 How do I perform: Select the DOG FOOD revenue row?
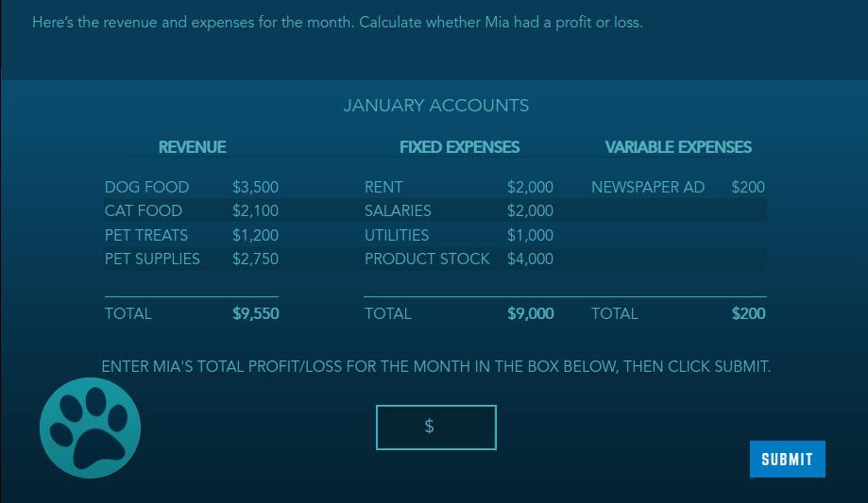(x=192, y=187)
